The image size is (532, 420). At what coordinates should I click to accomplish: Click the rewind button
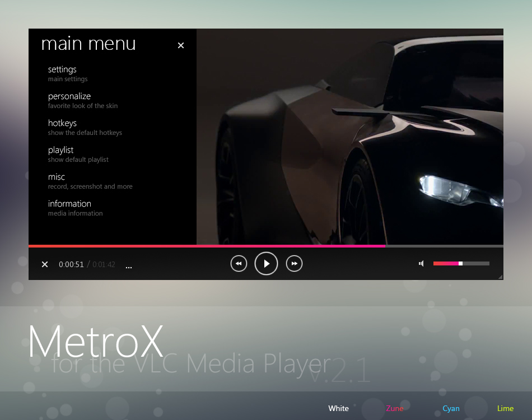point(239,264)
